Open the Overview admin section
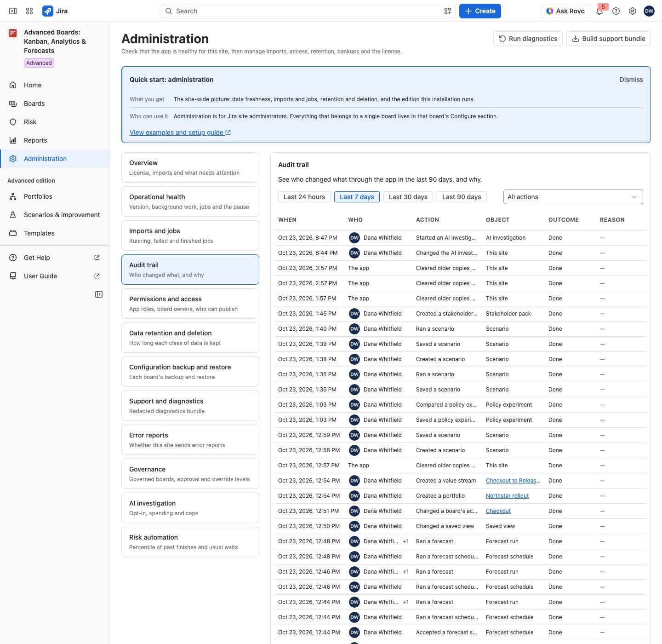Screen dimensions: 662x644 click(x=190, y=167)
